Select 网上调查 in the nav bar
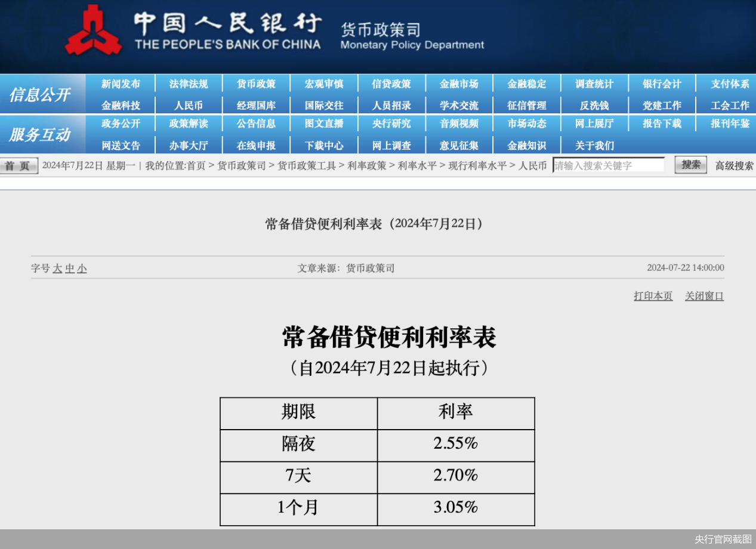The image size is (756, 549). [391, 146]
